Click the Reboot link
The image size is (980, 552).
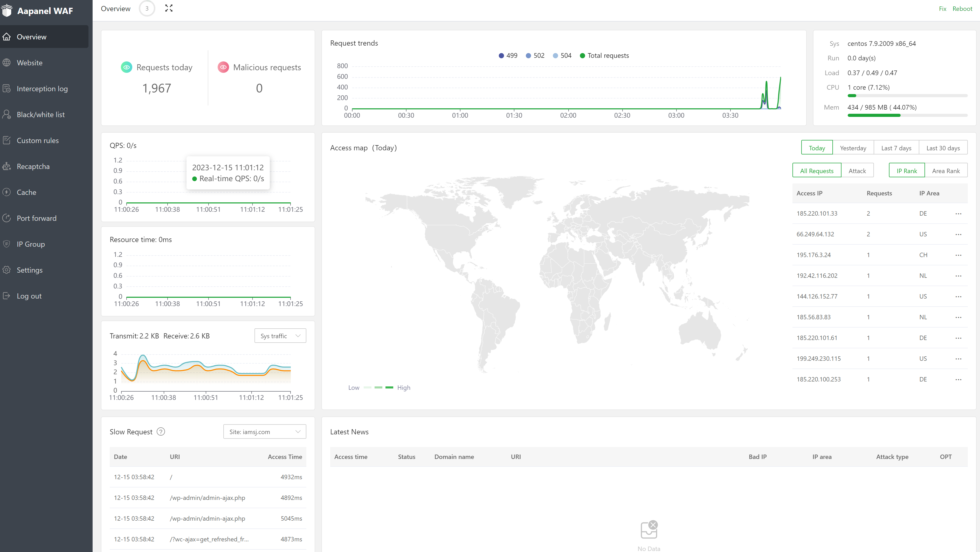962,9
